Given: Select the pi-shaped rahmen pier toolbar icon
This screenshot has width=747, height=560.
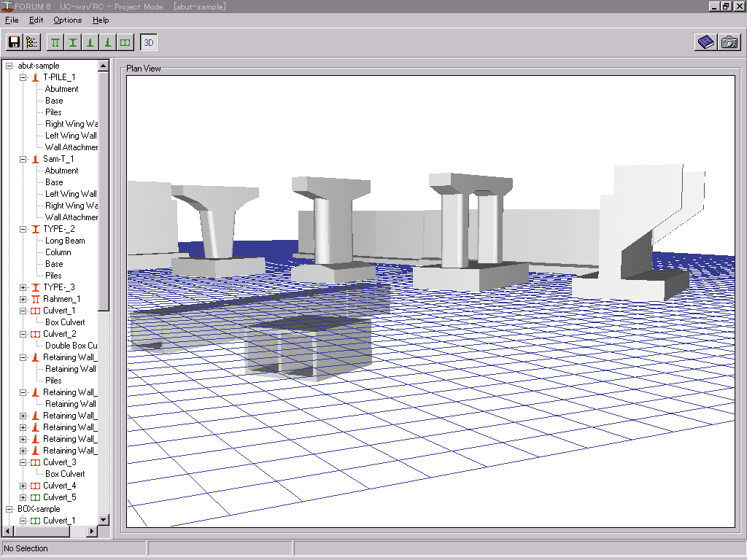Looking at the screenshot, I should tap(55, 43).
